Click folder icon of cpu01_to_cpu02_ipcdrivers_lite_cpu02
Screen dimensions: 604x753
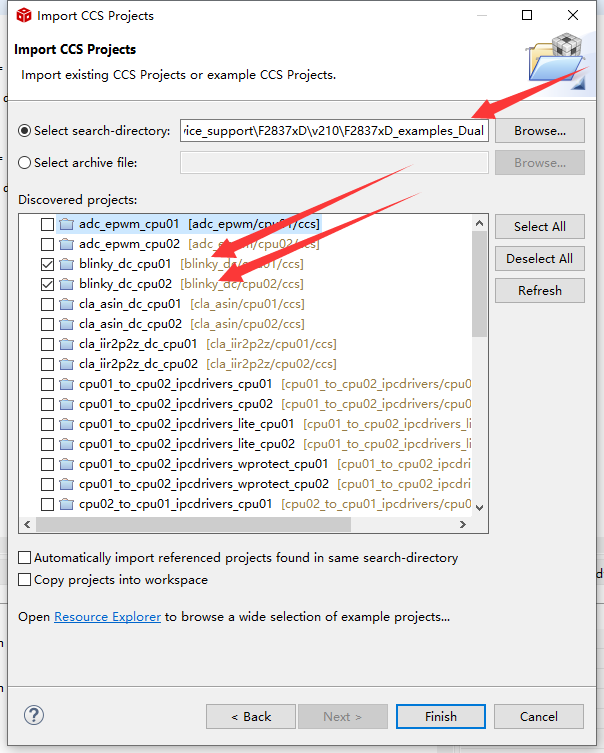point(66,444)
